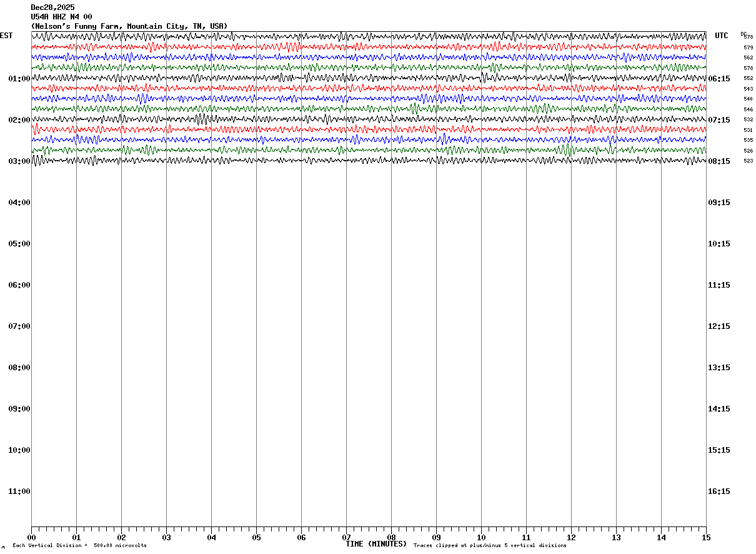Click the DC offset value 532

(749, 119)
